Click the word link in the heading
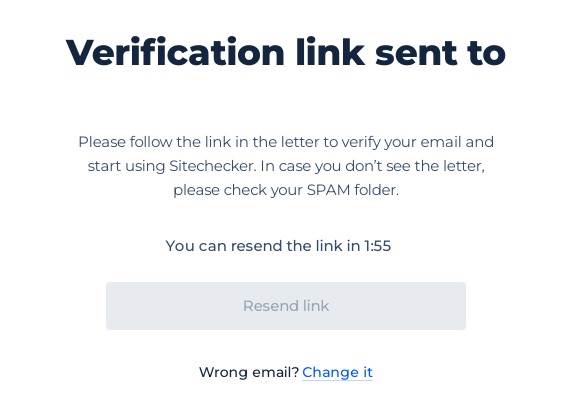Screen dimensions: 584x400 point(330,52)
